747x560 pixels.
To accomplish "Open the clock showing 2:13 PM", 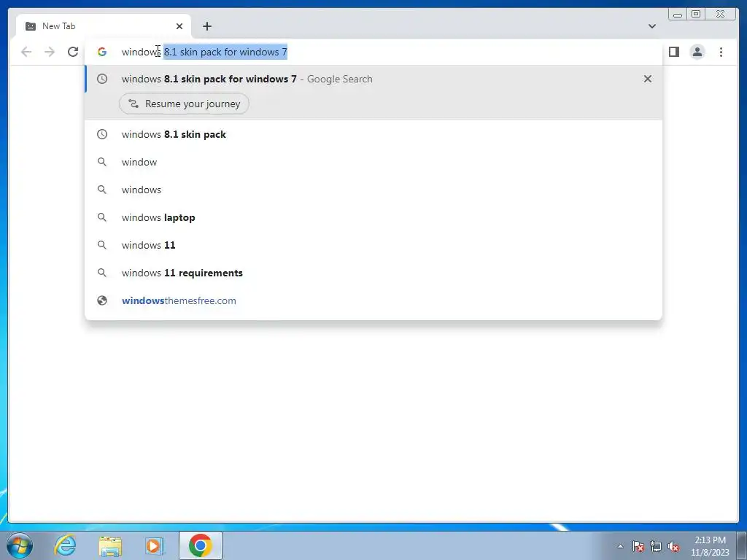I will pyautogui.click(x=710, y=545).
